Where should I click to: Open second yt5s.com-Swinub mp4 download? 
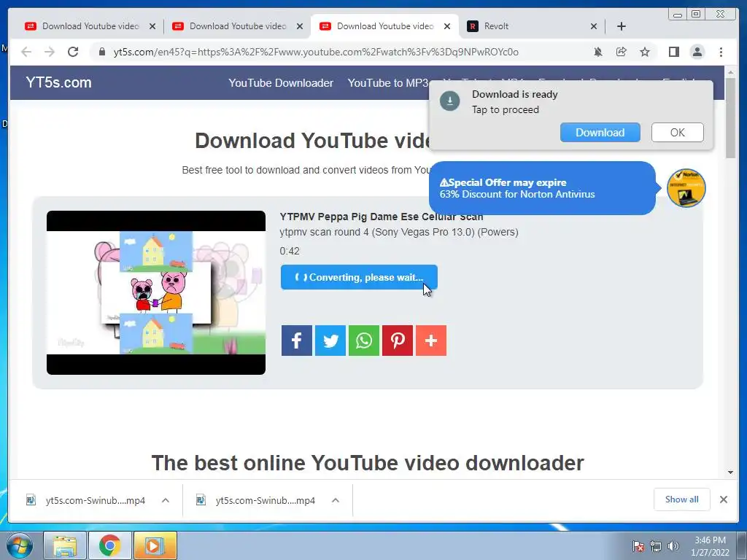(265, 500)
